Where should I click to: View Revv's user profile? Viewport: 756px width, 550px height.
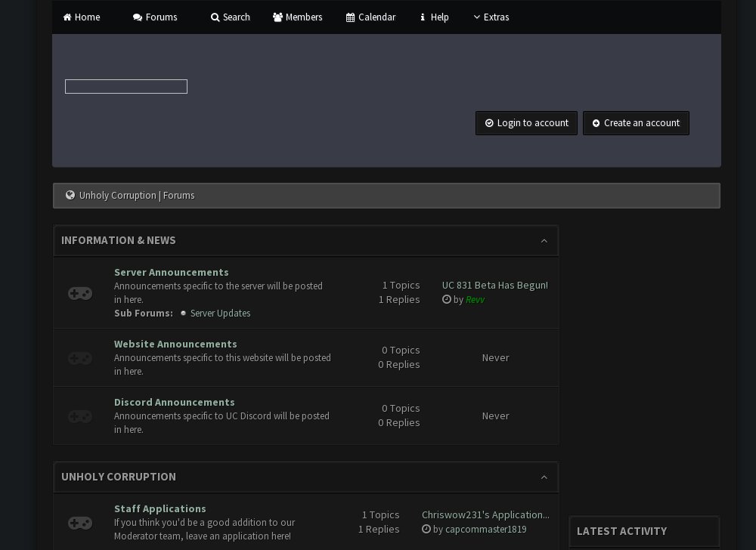point(475,300)
